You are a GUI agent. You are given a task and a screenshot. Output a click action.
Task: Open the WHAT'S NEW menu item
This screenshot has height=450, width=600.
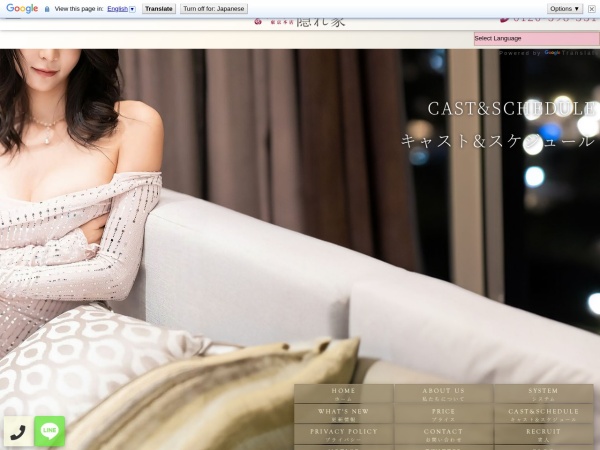(344, 414)
